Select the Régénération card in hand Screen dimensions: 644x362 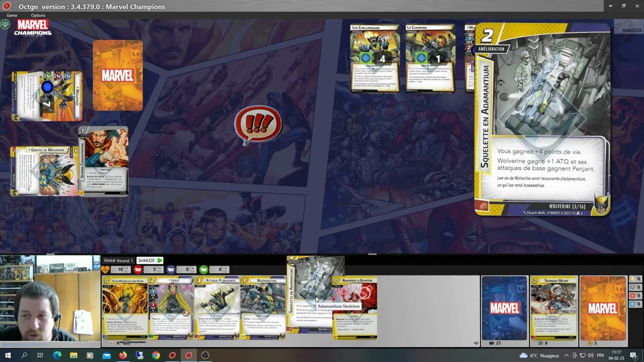(x=263, y=308)
